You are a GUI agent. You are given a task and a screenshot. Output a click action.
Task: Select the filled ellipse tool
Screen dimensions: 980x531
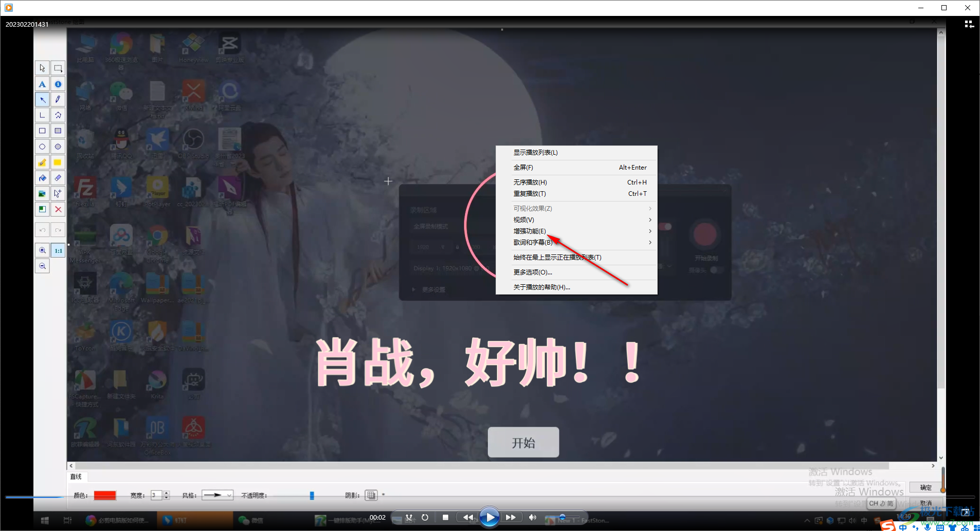point(58,147)
